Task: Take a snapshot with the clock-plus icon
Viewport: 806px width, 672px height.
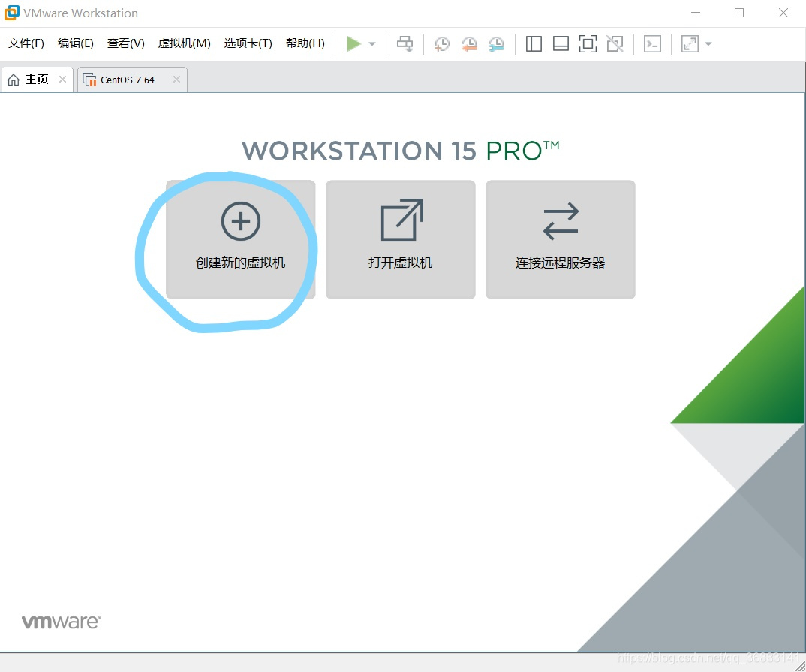Action: tap(441, 43)
